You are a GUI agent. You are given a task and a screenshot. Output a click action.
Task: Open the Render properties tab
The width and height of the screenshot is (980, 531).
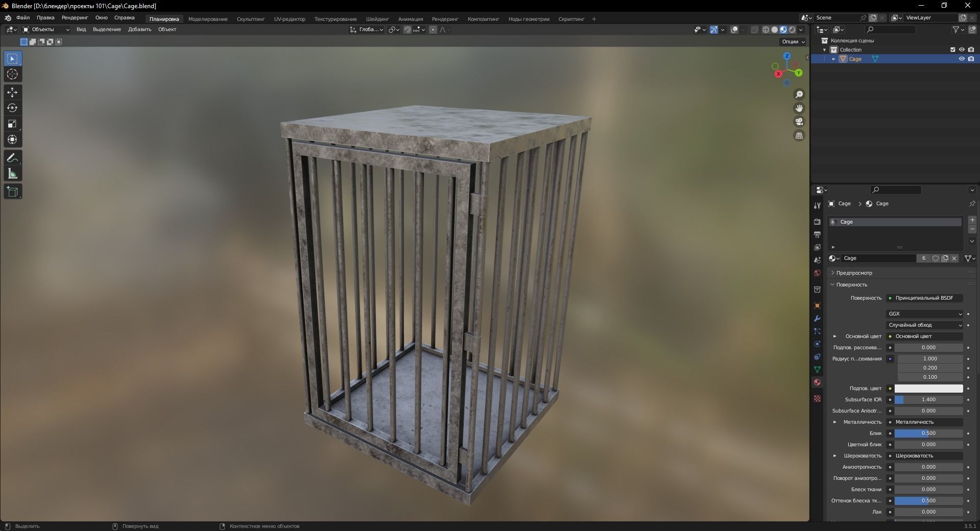pos(817,222)
